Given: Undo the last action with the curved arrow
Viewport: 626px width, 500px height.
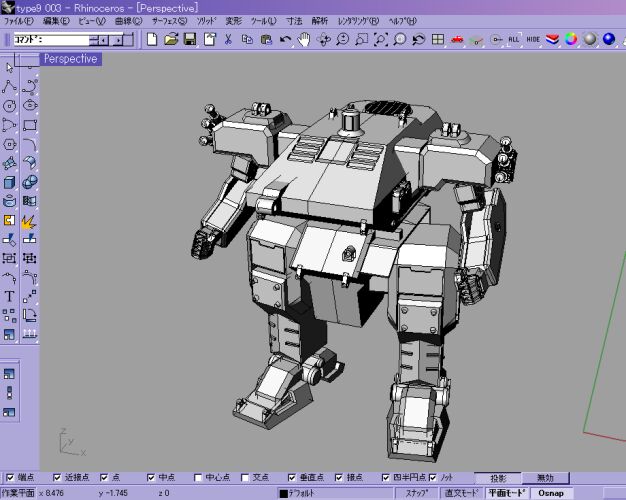Looking at the screenshot, I should pos(285,39).
